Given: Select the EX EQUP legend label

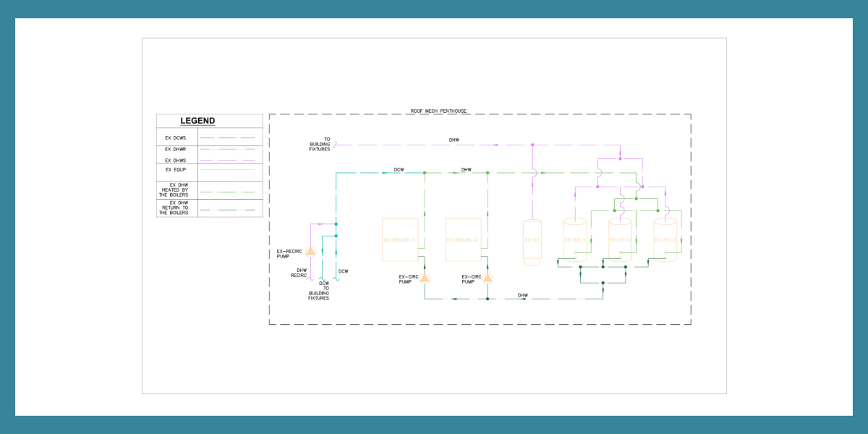Looking at the screenshot, I should (x=176, y=169).
